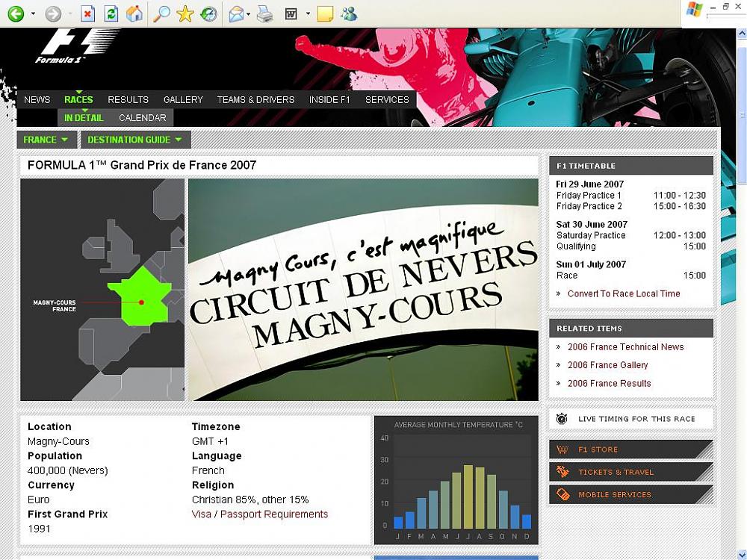Go to Home page with house icon

tap(134, 13)
